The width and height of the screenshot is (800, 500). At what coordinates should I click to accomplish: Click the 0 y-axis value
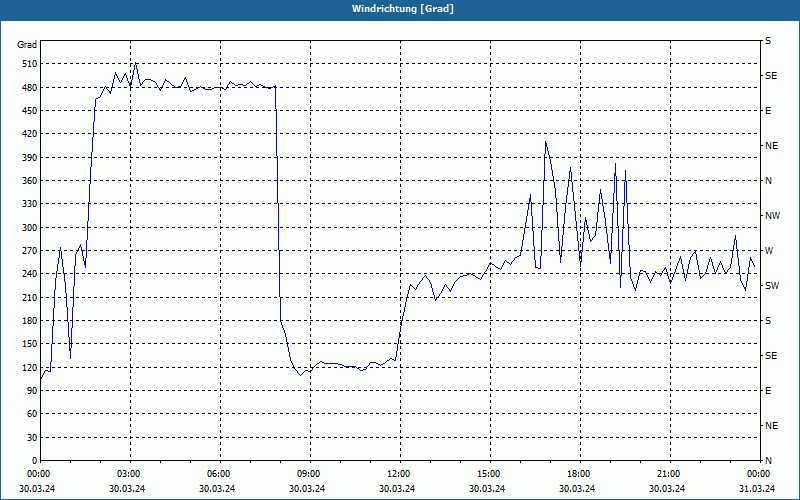(34, 461)
